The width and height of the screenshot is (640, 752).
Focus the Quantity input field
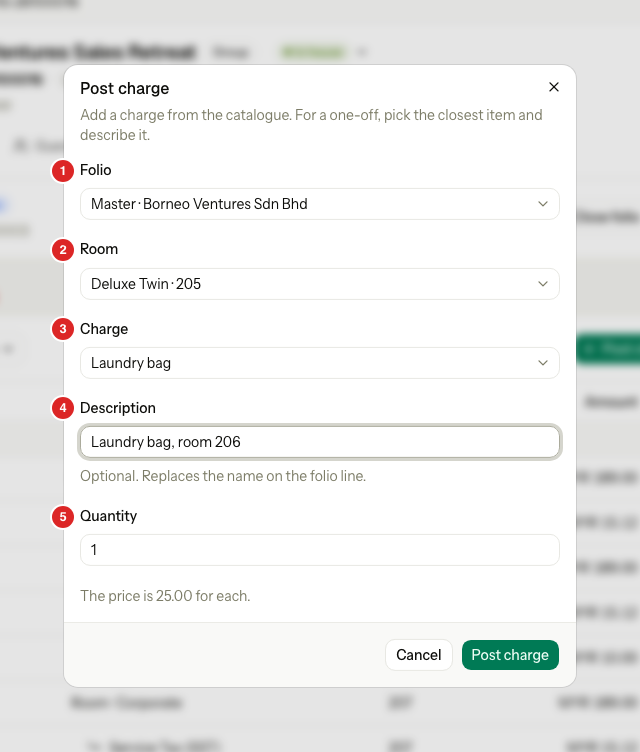click(x=320, y=550)
